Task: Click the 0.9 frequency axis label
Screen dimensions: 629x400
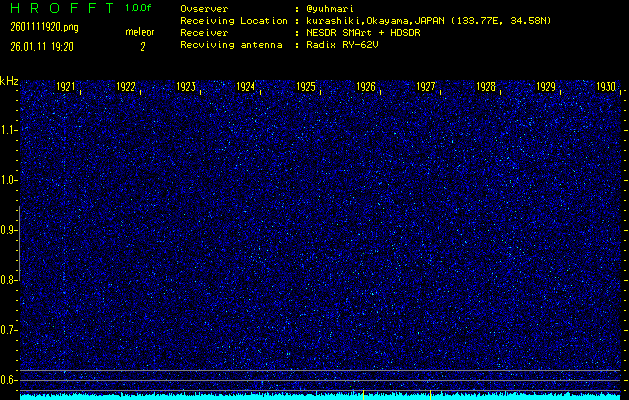Action: tap(7, 230)
